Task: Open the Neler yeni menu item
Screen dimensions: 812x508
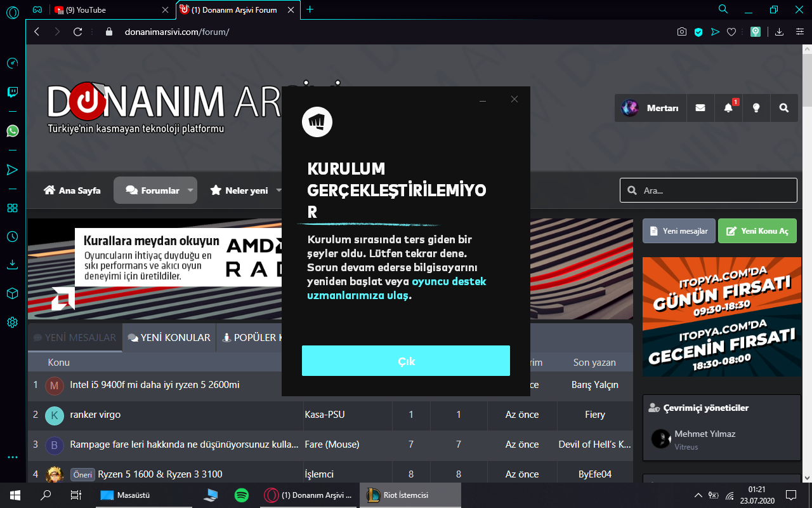Action: (239, 190)
